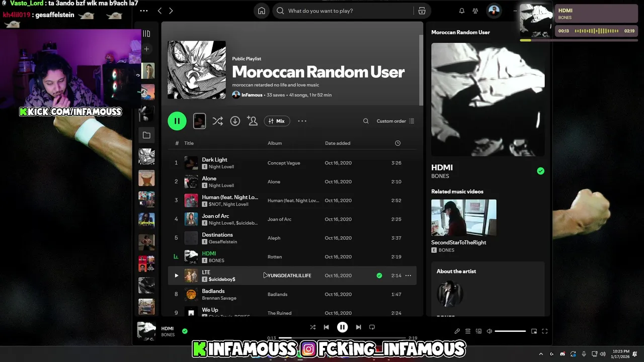
Task: Create a new playlist with plus icon
Action: click(x=146, y=49)
